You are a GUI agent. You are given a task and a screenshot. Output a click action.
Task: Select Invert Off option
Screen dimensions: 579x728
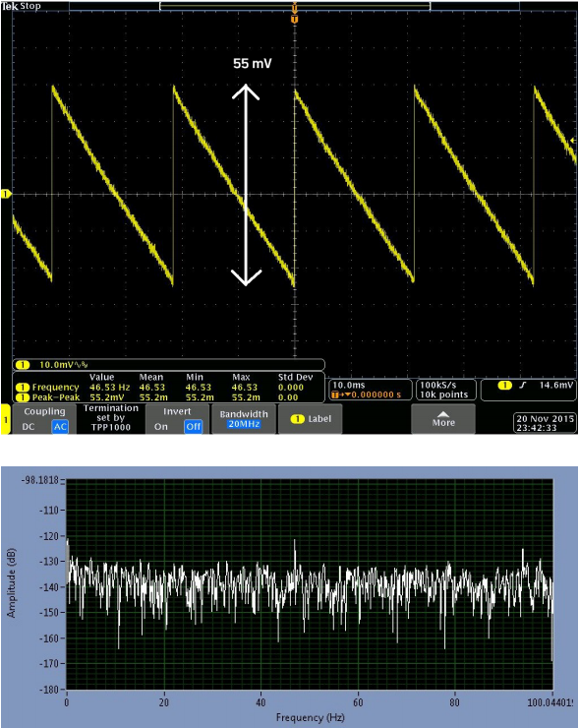[x=193, y=427]
